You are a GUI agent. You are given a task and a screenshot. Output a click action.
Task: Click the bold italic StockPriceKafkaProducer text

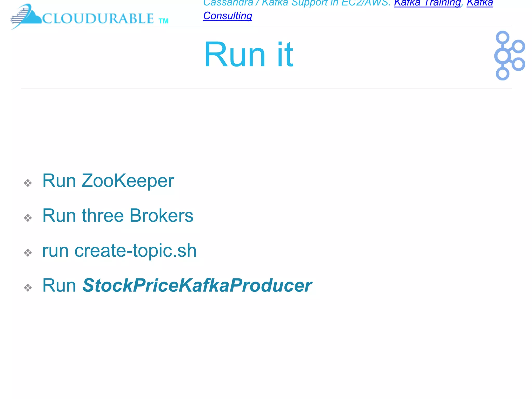tap(197, 285)
